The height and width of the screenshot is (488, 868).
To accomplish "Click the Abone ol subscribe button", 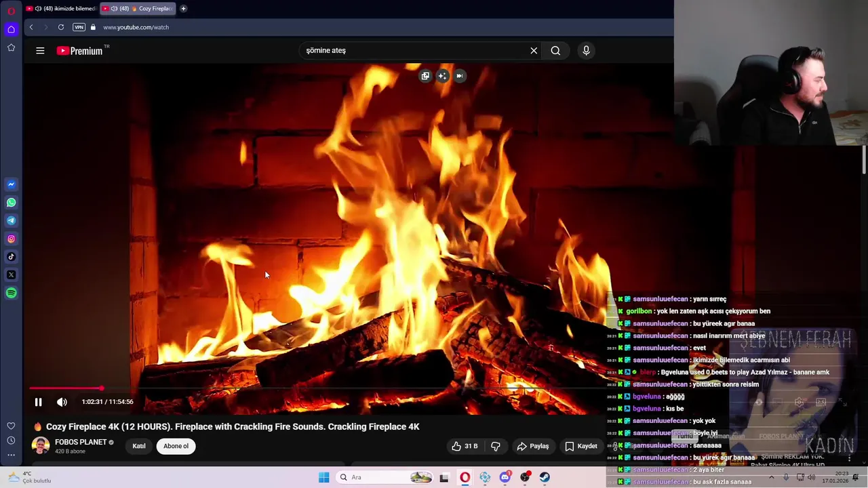I will pos(176,446).
